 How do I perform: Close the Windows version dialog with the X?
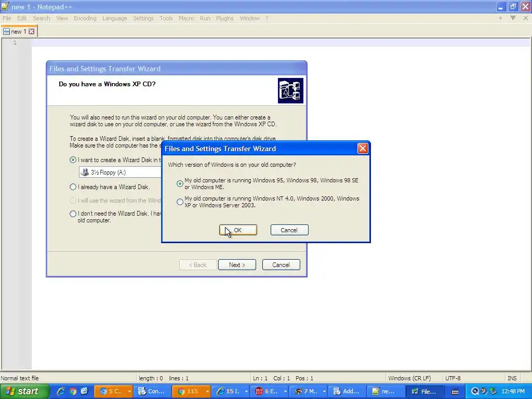(x=363, y=148)
